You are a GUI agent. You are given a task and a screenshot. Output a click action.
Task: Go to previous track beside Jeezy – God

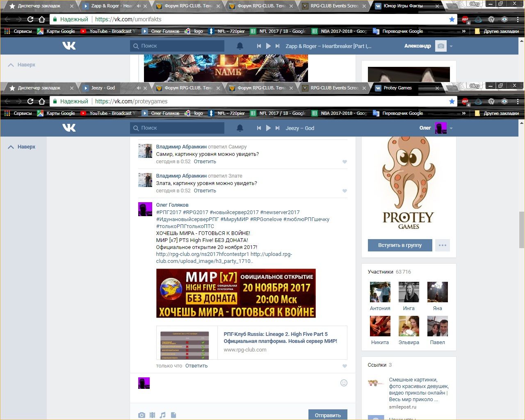(x=259, y=128)
